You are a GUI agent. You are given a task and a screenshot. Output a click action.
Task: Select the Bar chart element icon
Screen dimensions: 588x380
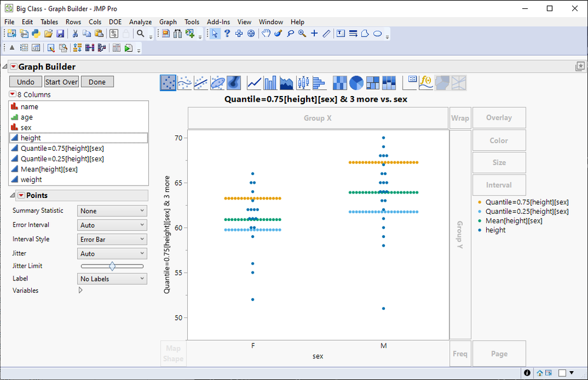(270, 82)
